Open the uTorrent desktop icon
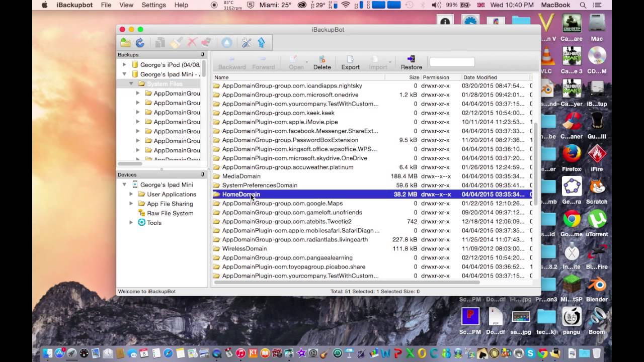 click(x=597, y=224)
